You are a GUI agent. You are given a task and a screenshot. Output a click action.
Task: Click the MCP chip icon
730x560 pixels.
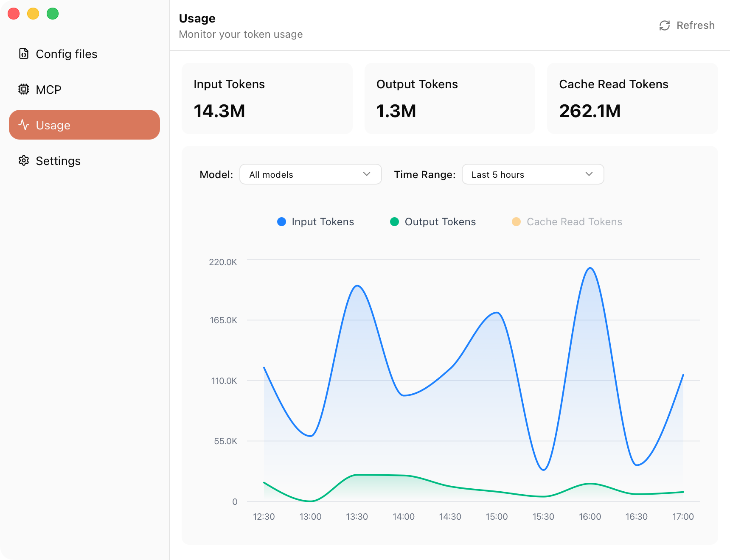[x=24, y=89]
